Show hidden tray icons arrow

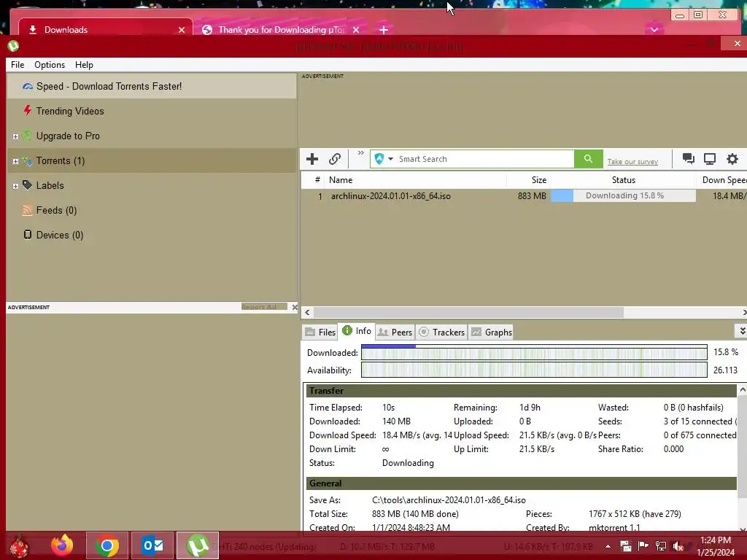[608, 546]
